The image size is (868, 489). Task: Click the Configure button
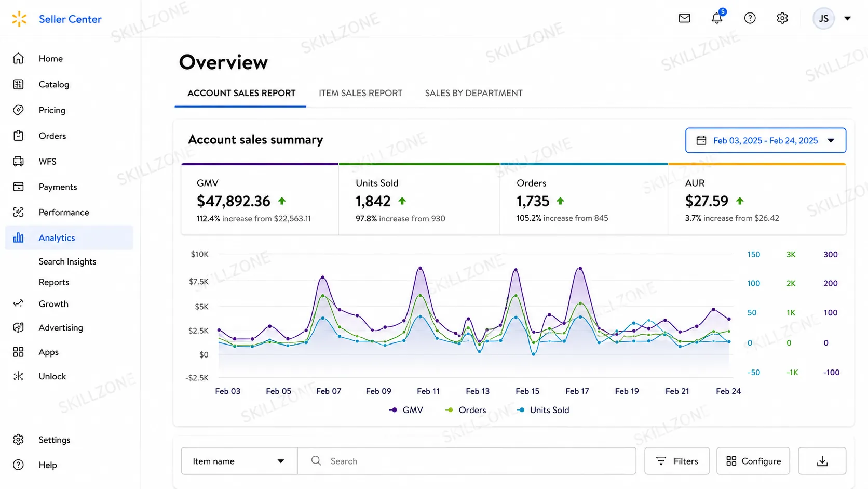tap(753, 461)
